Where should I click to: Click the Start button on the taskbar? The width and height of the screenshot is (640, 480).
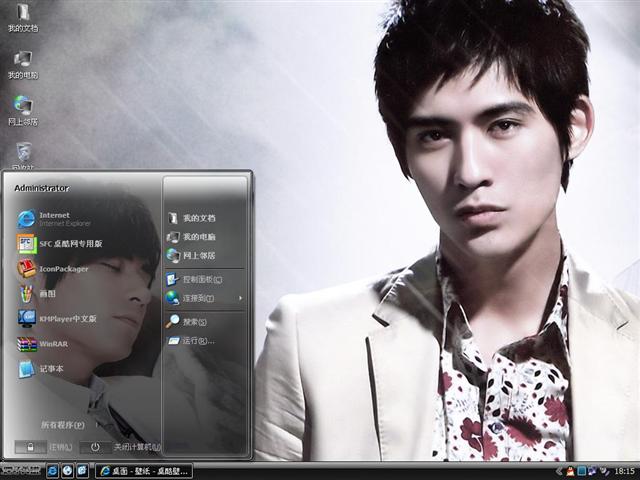(22, 471)
